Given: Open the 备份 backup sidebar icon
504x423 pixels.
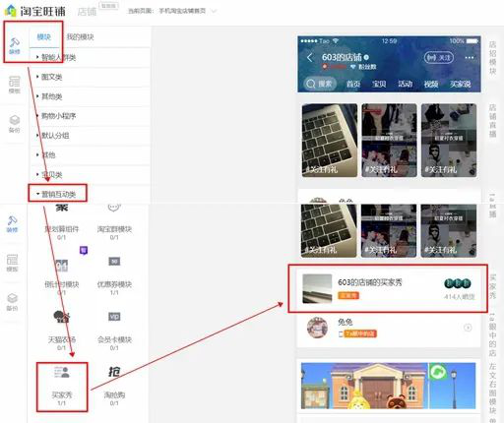Looking at the screenshot, I should [x=15, y=124].
